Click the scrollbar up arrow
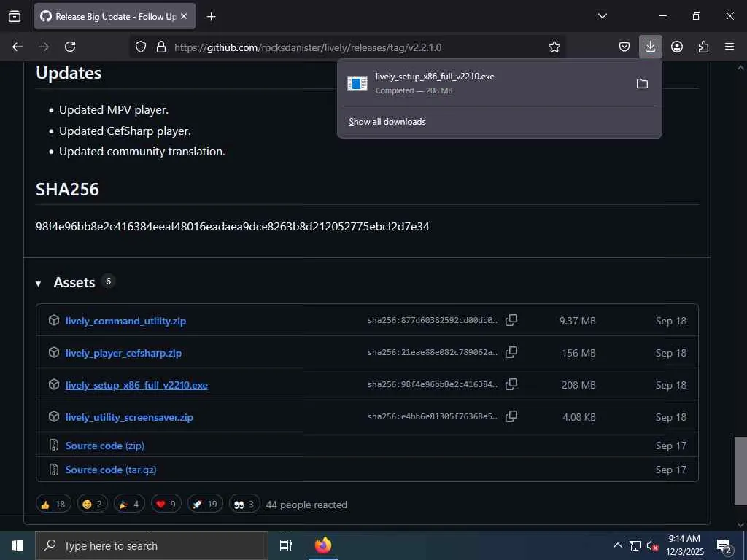747x560 pixels. coord(740,68)
